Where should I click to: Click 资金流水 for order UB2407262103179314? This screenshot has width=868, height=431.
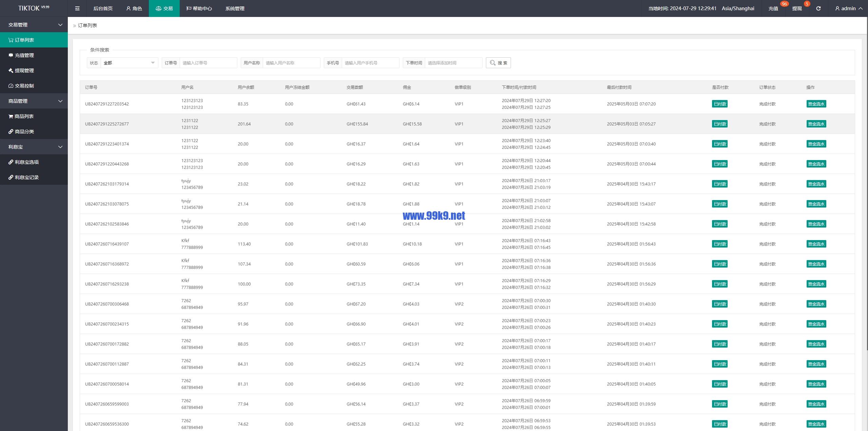tap(816, 184)
